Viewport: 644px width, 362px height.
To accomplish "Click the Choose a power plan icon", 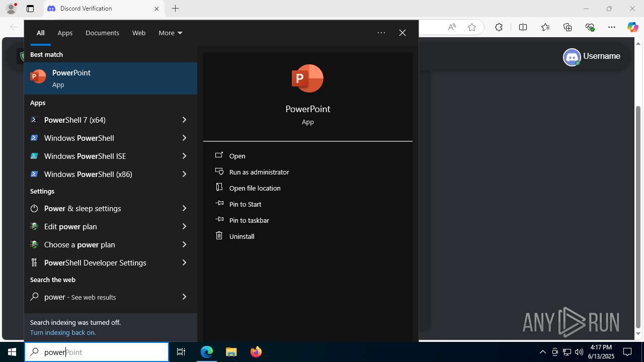I will coord(34,244).
